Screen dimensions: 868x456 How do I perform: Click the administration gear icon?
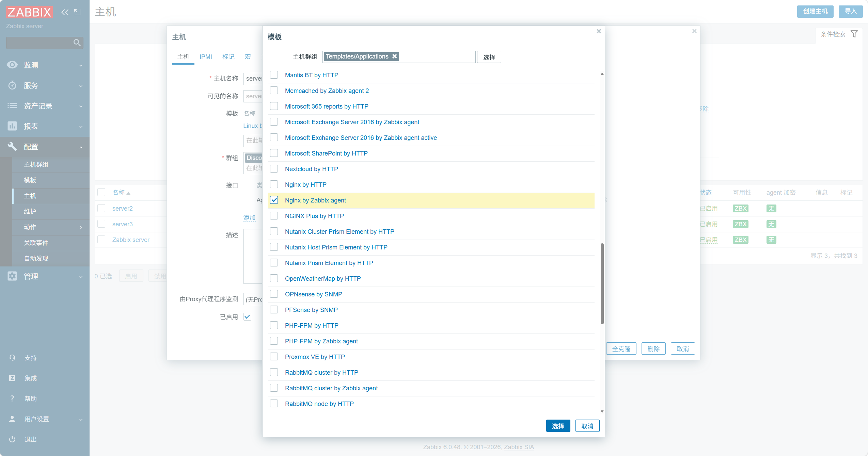12,276
